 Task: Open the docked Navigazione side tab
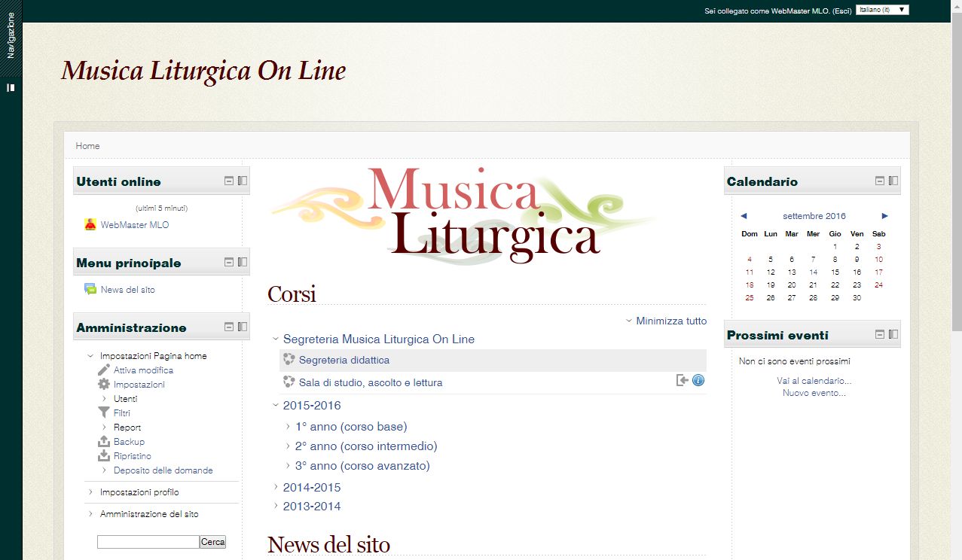[x=11, y=36]
